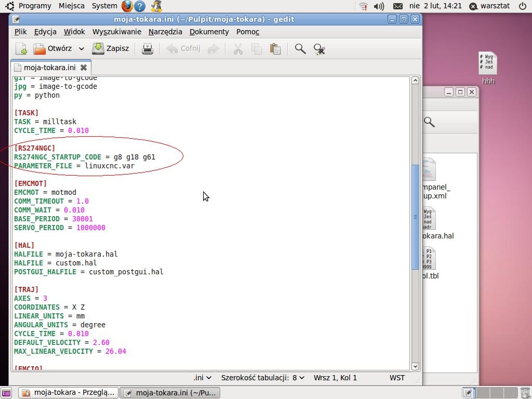Open the Edycja menu
This screenshot has height=399, width=532.
(x=45, y=32)
